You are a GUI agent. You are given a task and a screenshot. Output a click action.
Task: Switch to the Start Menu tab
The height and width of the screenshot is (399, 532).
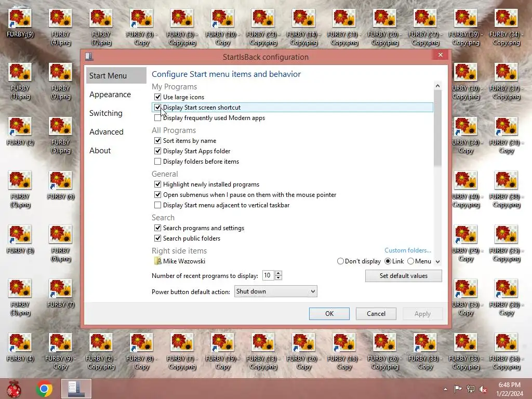pyautogui.click(x=116, y=76)
